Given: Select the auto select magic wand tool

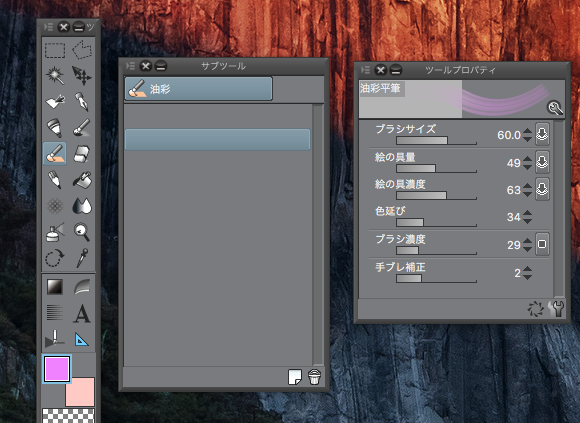Looking at the screenshot, I should [x=55, y=76].
